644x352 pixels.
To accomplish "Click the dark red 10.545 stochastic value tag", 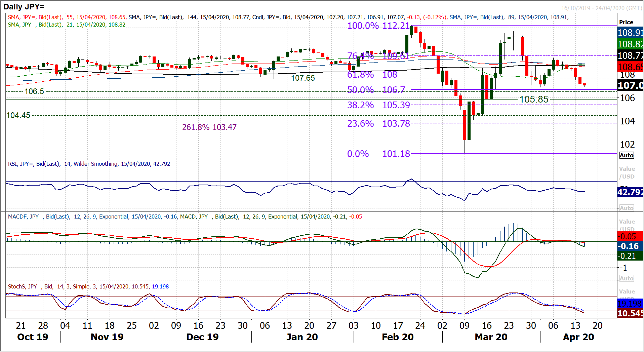I will pyautogui.click(x=630, y=313).
